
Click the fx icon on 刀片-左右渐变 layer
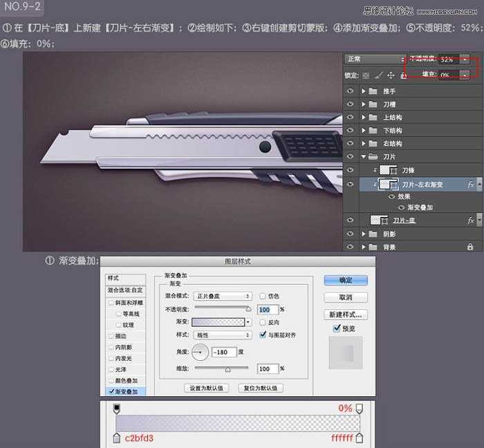(x=470, y=185)
